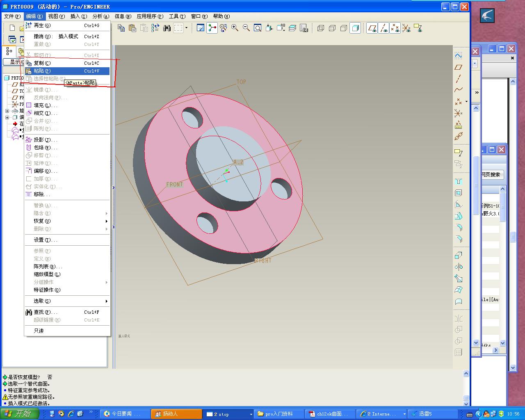Open the datum point tool flyout arrow
The height and width of the screenshot is (420, 525).
click(466, 101)
